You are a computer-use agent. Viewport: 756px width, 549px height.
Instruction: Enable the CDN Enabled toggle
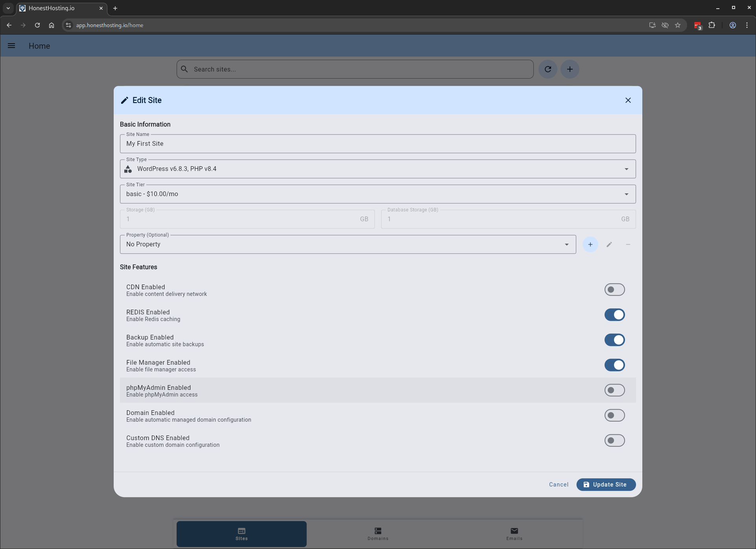(614, 290)
